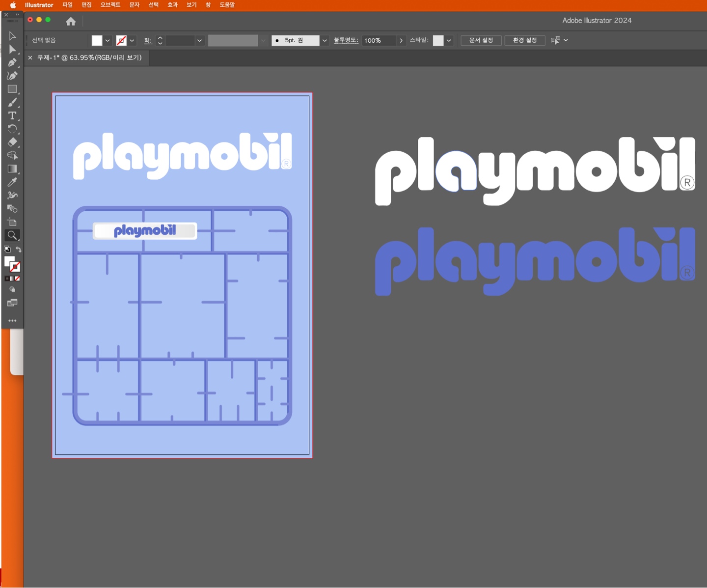Viewport: 707px width, 588px height.
Task: Open the 불투명도 opacity panel link
Action: pyautogui.click(x=346, y=40)
